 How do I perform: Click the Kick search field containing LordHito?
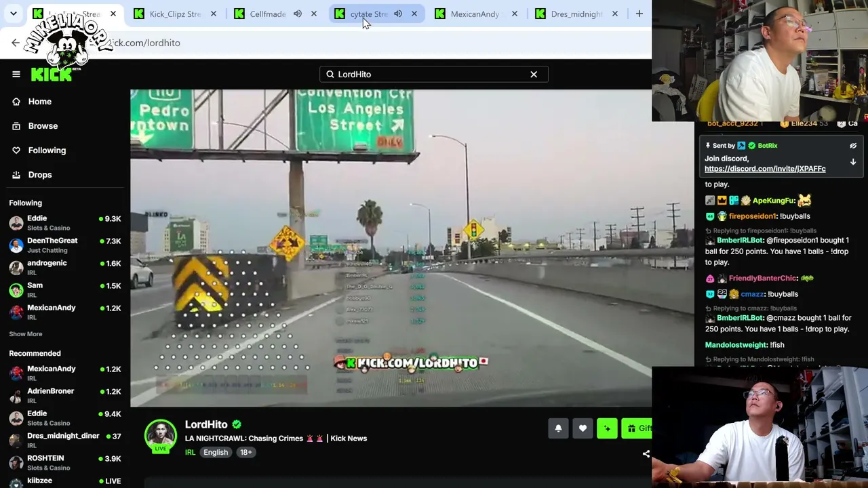coord(434,74)
